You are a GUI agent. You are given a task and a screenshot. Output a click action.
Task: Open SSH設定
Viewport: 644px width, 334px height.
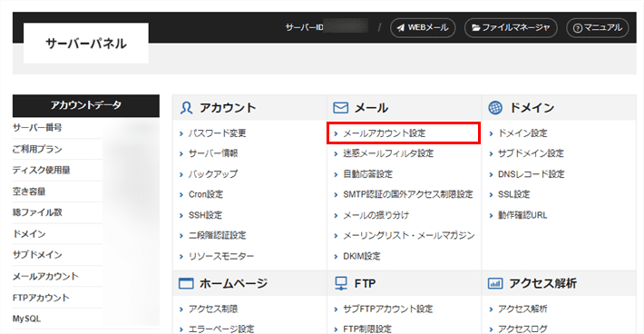coord(205,215)
